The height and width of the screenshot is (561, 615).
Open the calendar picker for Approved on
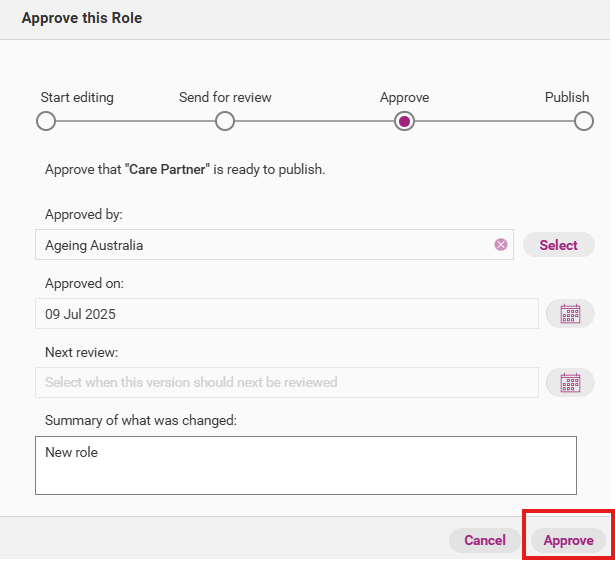tap(570, 314)
